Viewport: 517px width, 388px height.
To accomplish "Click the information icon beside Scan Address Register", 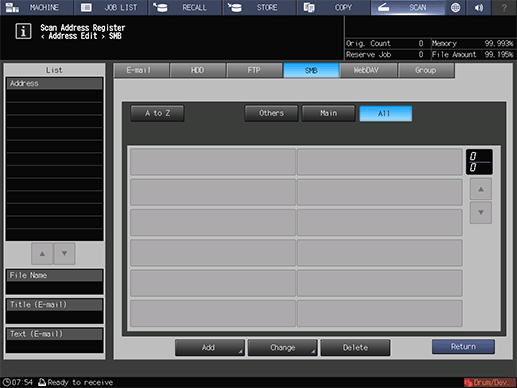I will click(x=23, y=31).
